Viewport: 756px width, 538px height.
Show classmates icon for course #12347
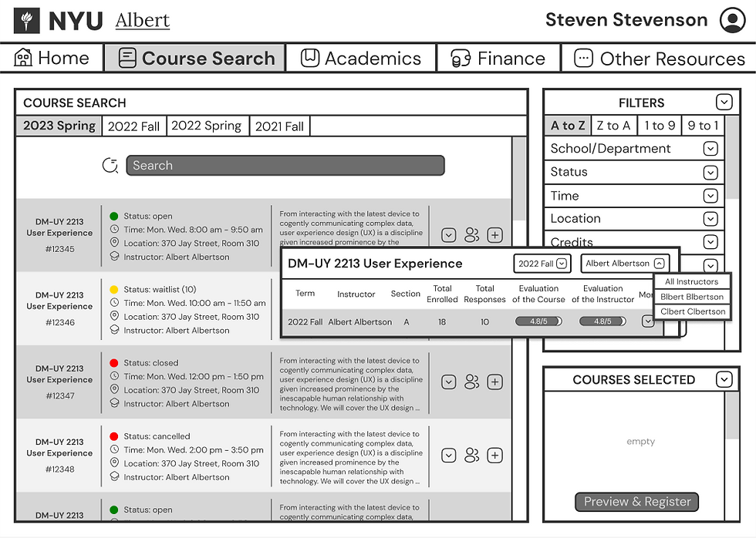[x=472, y=382]
